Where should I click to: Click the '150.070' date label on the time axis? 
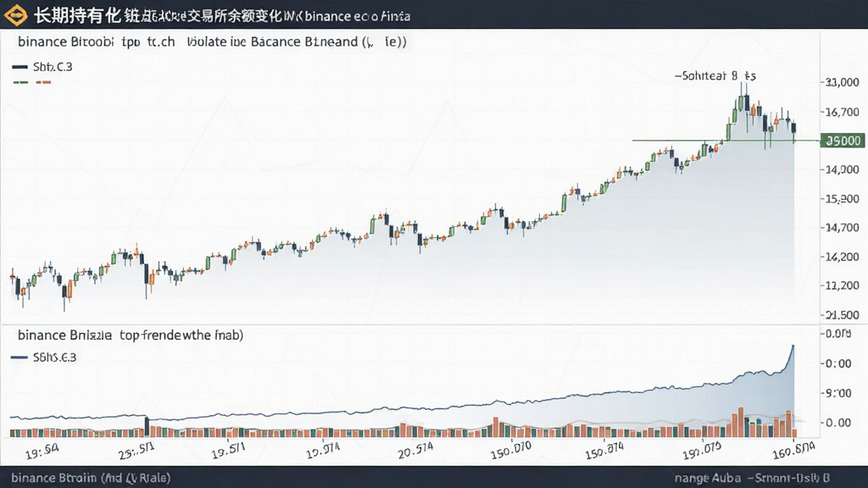(x=510, y=451)
